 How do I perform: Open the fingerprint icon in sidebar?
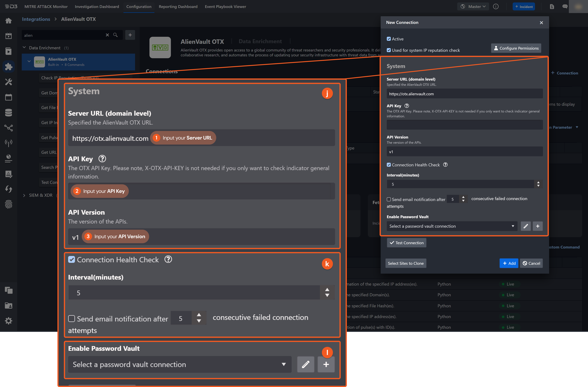[8, 204]
